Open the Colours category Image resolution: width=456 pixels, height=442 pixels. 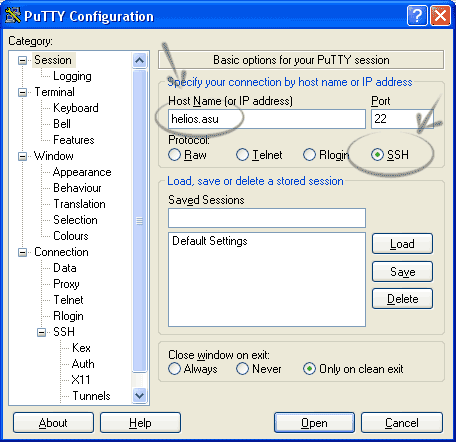click(71, 236)
